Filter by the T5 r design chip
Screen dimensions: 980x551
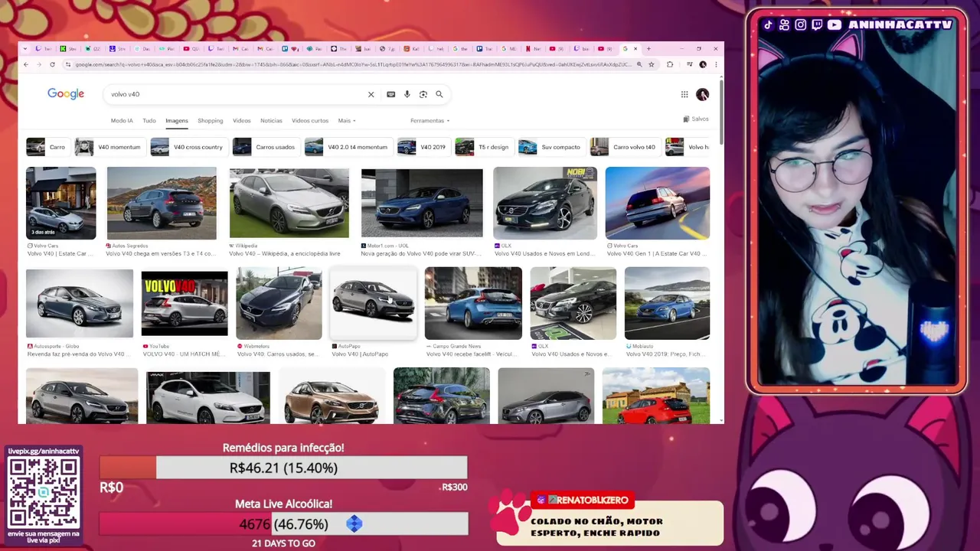point(484,147)
